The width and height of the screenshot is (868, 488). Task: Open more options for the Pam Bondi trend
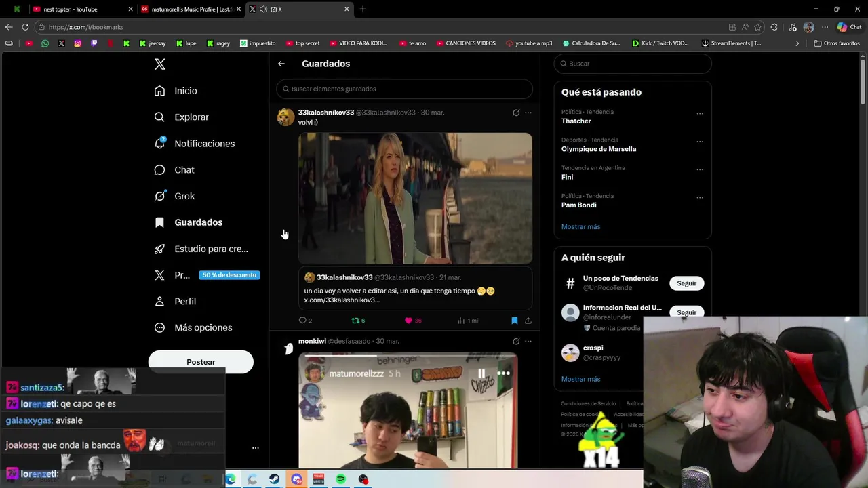point(700,198)
